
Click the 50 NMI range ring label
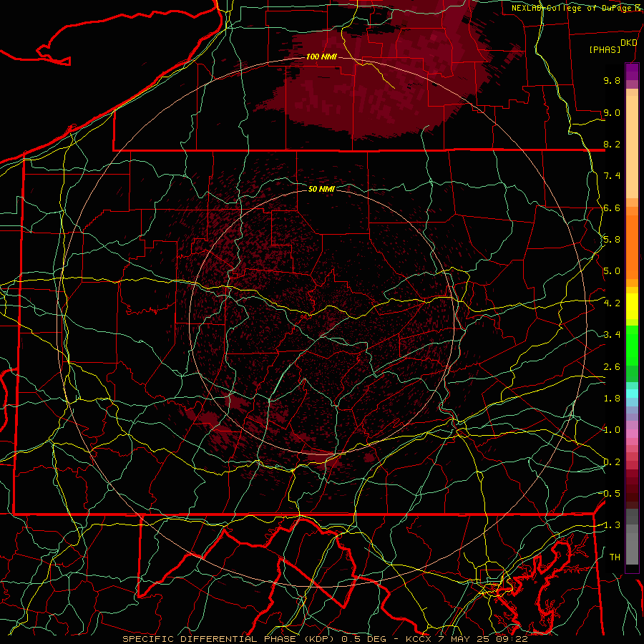point(321,189)
